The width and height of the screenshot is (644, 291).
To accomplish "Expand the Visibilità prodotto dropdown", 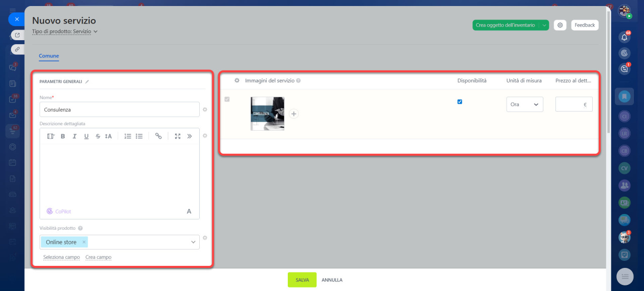I will (193, 242).
